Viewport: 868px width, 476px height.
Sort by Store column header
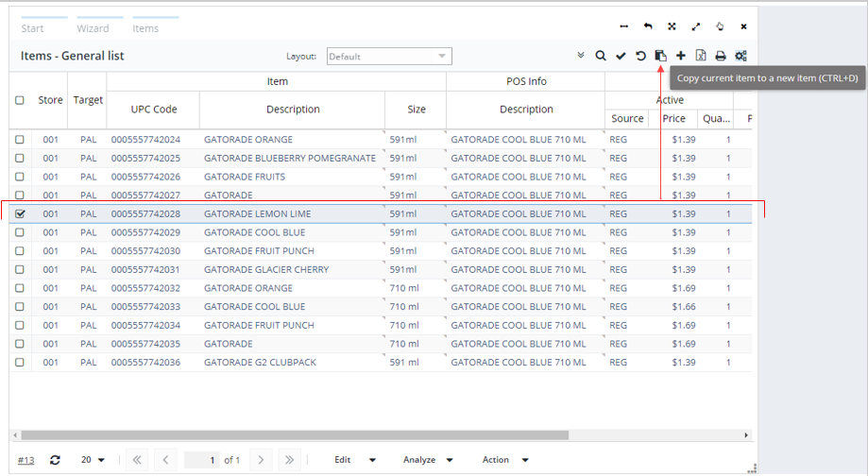50,100
